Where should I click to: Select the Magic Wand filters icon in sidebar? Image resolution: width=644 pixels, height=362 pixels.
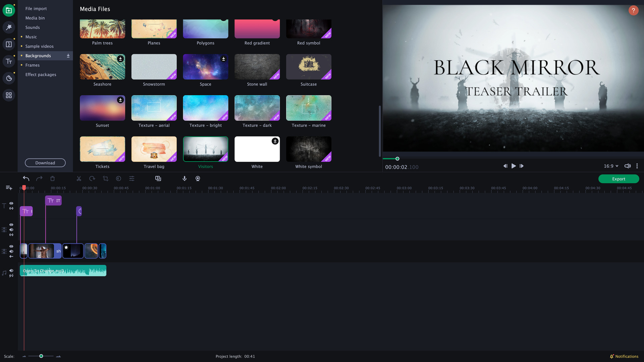pyautogui.click(x=9, y=27)
